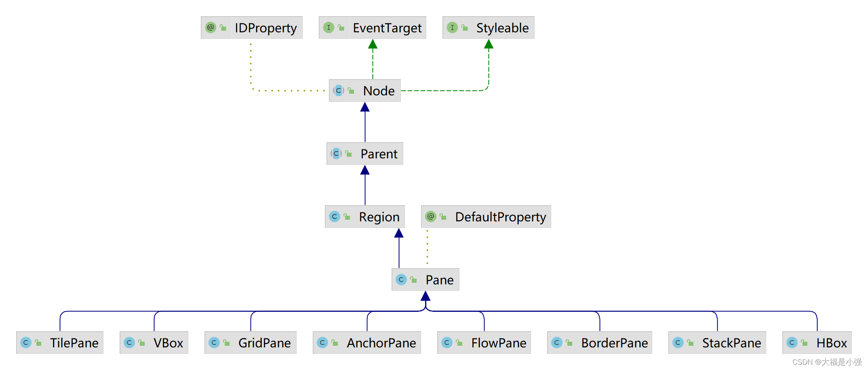
Task: Click the class icon beside AnchorPane
Action: [322, 343]
